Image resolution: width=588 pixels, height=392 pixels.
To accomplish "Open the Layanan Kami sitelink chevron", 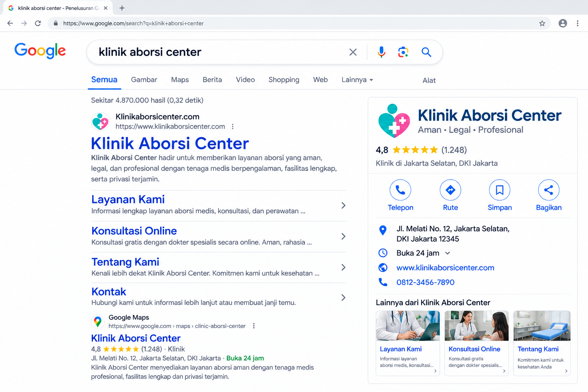I will 343,206.
